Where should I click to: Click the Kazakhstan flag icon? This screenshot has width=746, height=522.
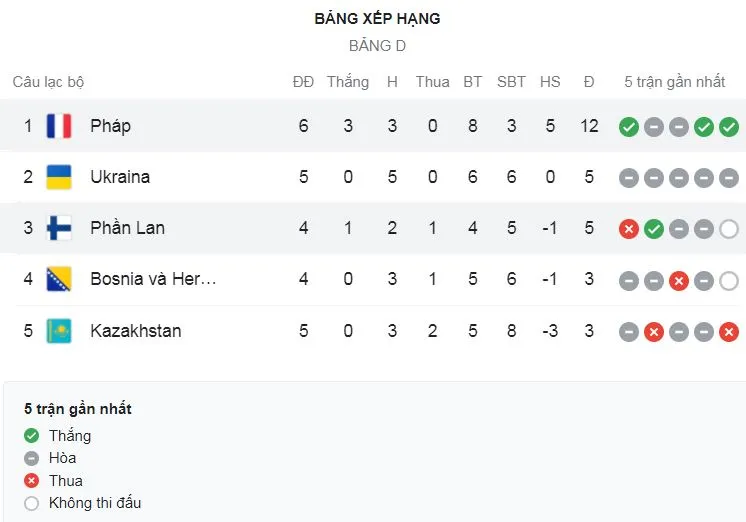59,330
